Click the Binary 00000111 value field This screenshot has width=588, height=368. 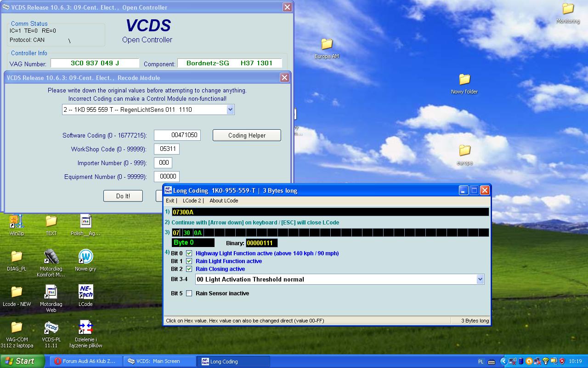tap(262, 243)
